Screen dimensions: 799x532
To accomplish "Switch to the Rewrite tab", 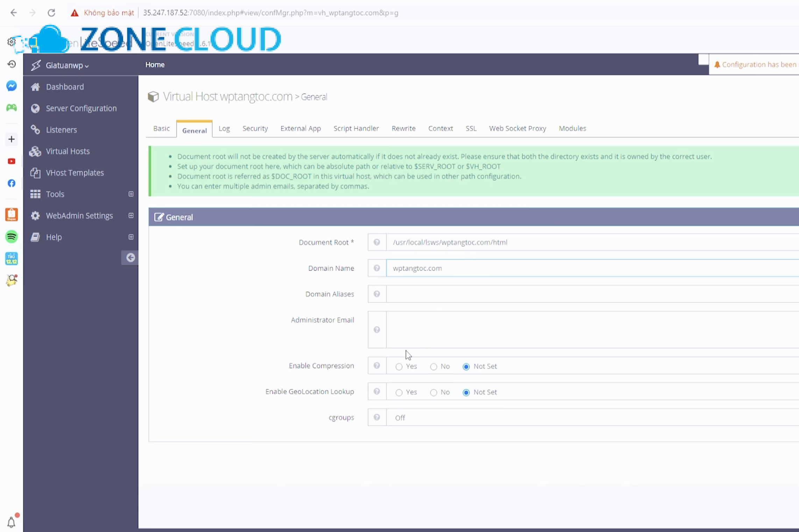I will tap(403, 129).
